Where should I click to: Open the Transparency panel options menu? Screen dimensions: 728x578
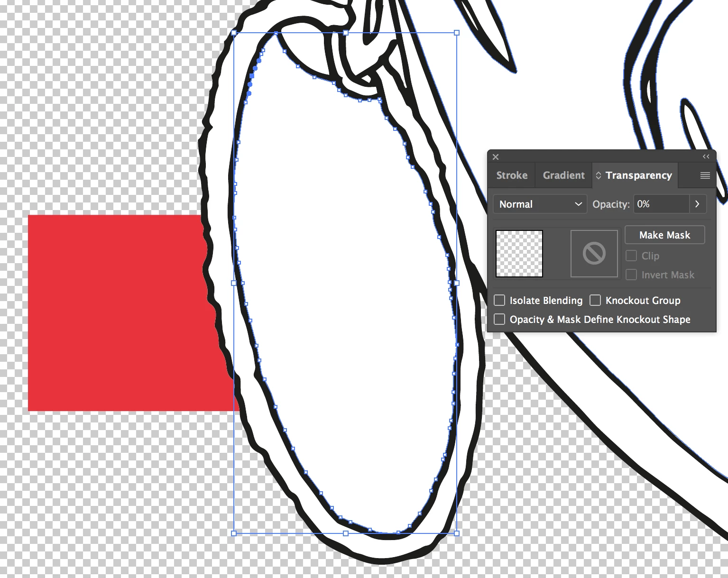tap(705, 175)
